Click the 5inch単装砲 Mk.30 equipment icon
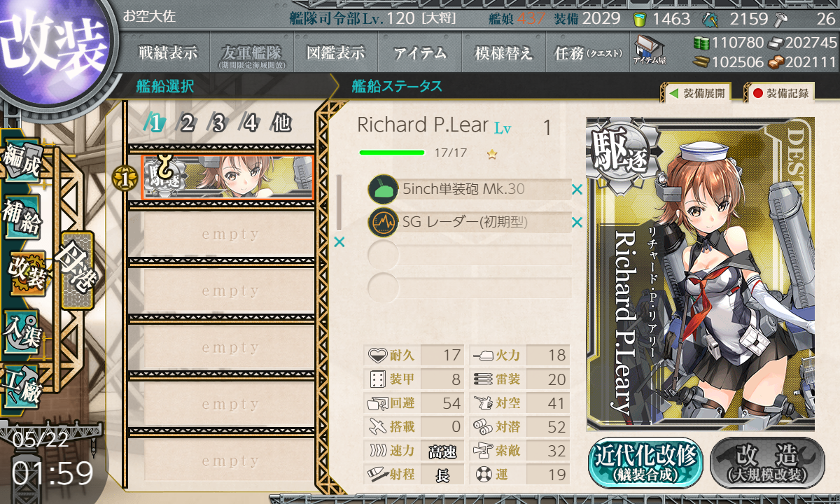 pyautogui.click(x=383, y=190)
